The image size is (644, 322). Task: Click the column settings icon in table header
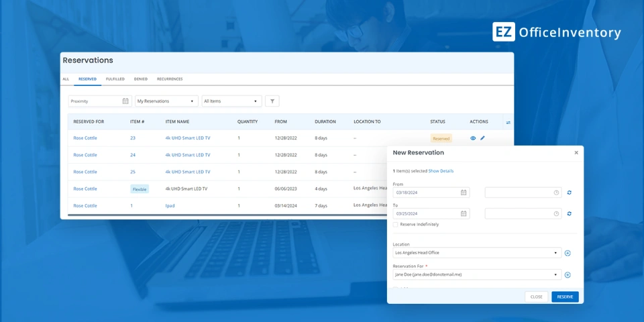pyautogui.click(x=508, y=122)
